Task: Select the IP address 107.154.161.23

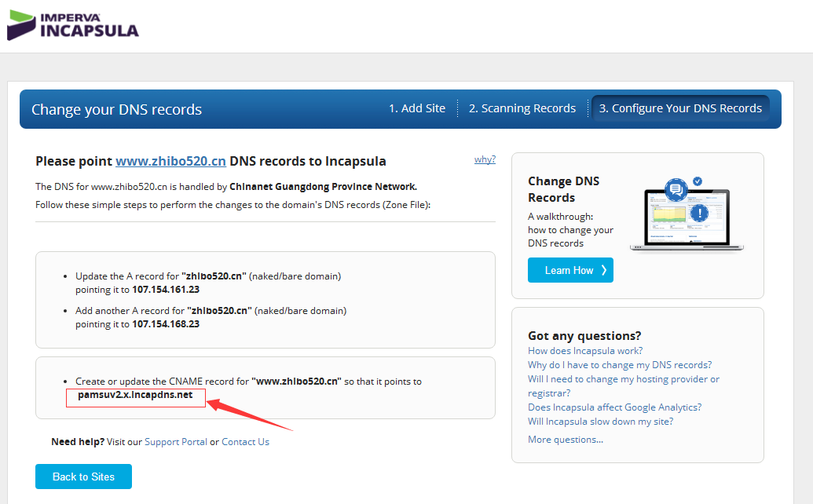Action: coord(166,290)
